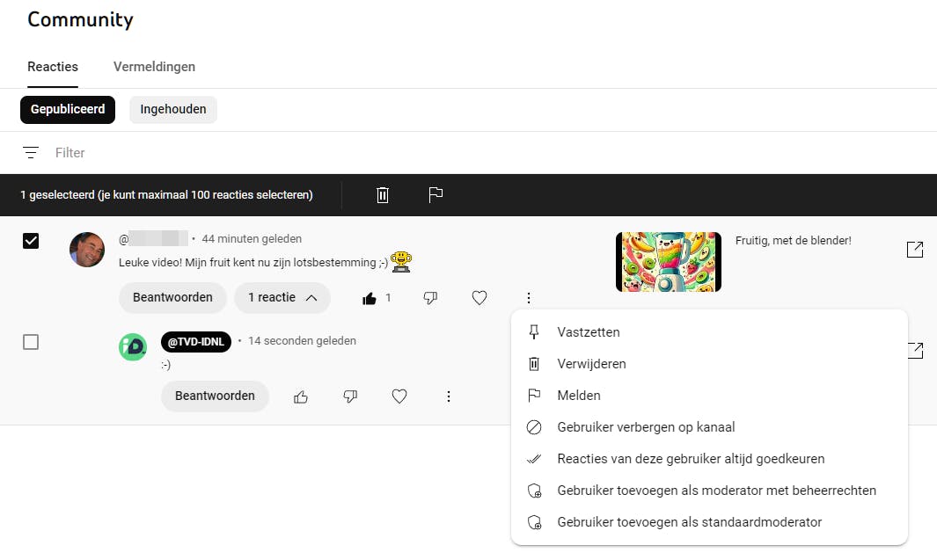937x560 pixels.
Task: Heart the @TVD-IDNL reply
Action: pyautogui.click(x=399, y=396)
